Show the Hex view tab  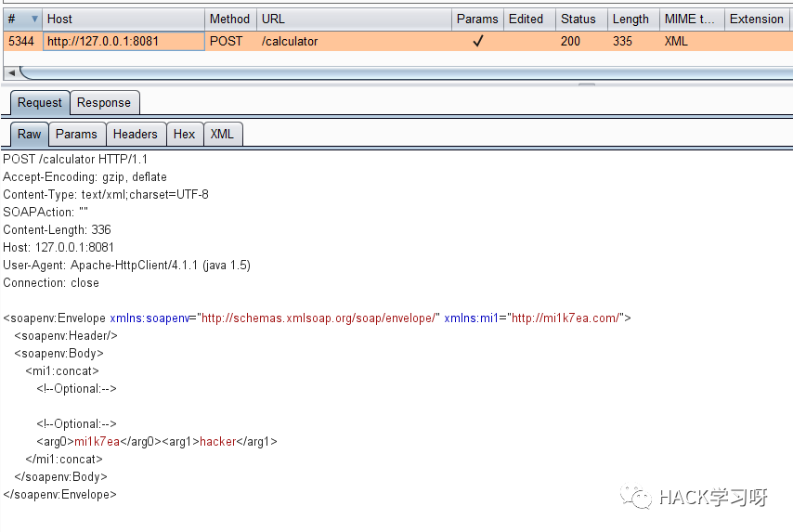pos(185,134)
